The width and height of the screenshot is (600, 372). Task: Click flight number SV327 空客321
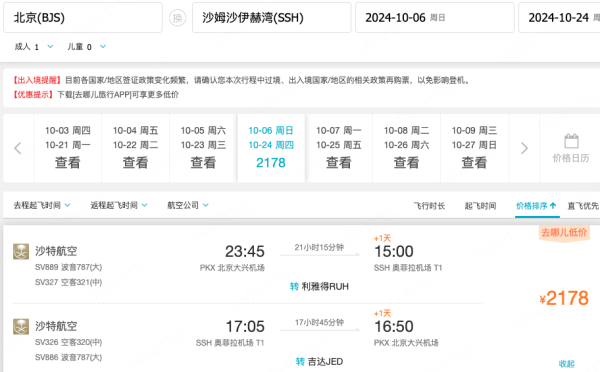coord(68,282)
